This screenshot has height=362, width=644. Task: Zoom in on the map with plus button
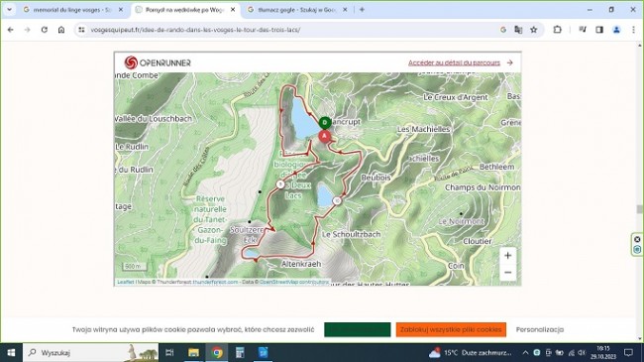(507, 256)
